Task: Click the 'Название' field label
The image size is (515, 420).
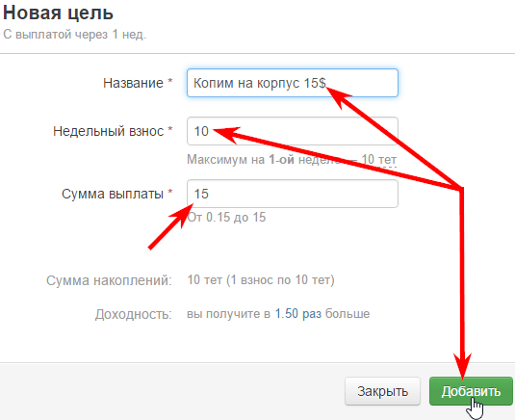Action: click(133, 83)
